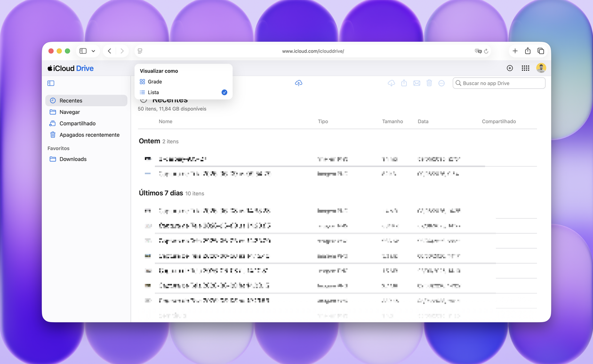The width and height of the screenshot is (593, 364).
Task: Show the Safari tab overview
Action: pos(541,51)
